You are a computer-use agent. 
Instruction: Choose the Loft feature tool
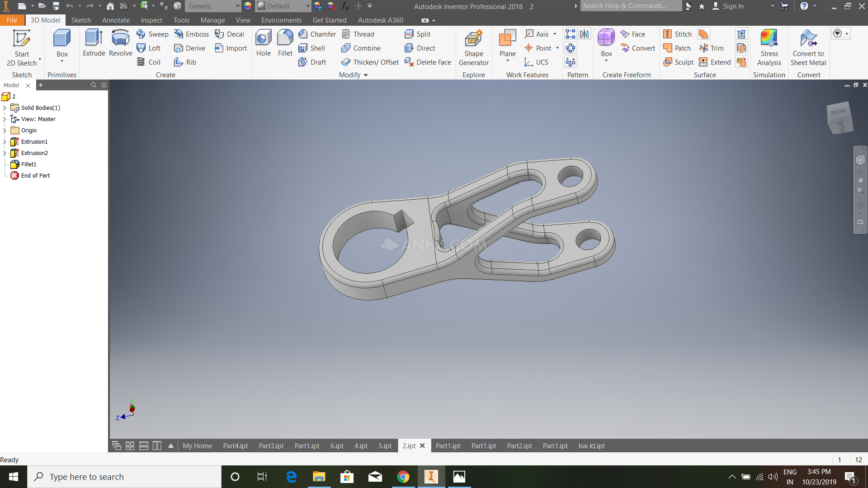pos(149,48)
